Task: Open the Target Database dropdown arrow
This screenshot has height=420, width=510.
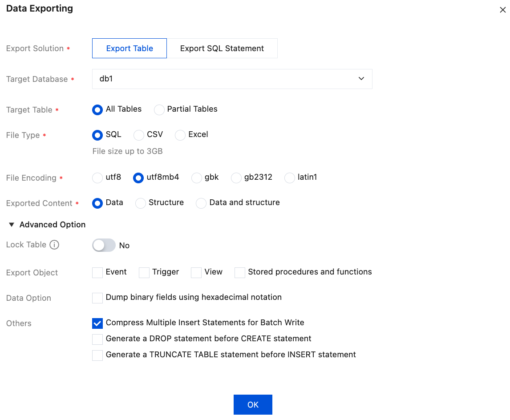Action: pyautogui.click(x=361, y=79)
